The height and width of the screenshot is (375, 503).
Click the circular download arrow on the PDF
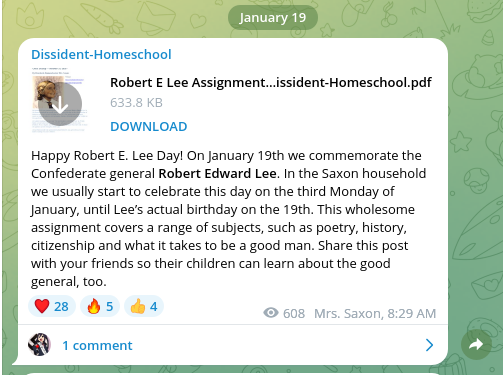pos(60,104)
